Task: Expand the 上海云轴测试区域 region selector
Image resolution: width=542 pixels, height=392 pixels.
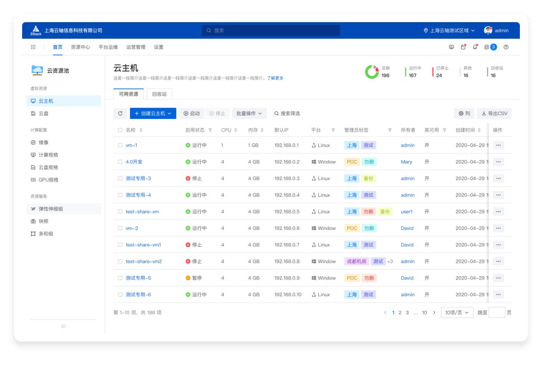Action: [449, 30]
